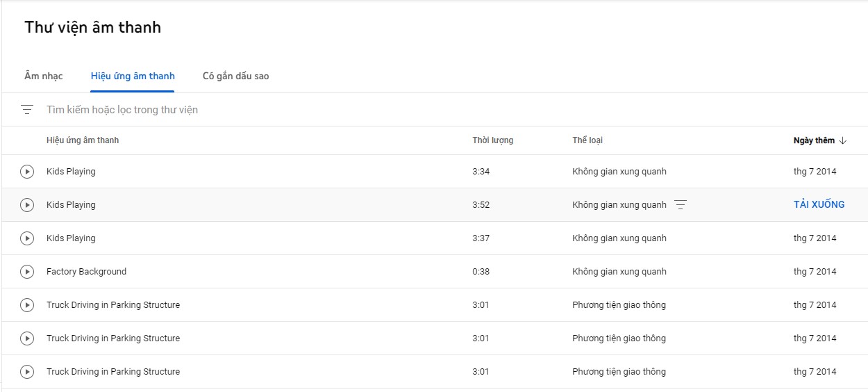Play the last Truck Driving in Parking Structure
The image size is (868, 392).
pyautogui.click(x=27, y=372)
